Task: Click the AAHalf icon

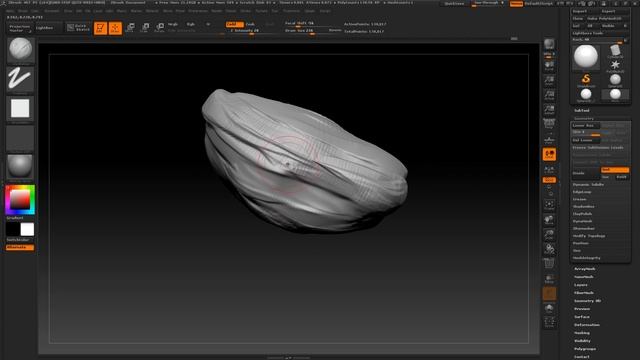Action: coord(549,110)
